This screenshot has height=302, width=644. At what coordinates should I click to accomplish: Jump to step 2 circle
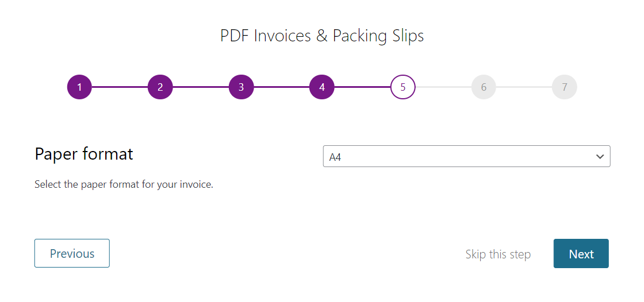160,87
